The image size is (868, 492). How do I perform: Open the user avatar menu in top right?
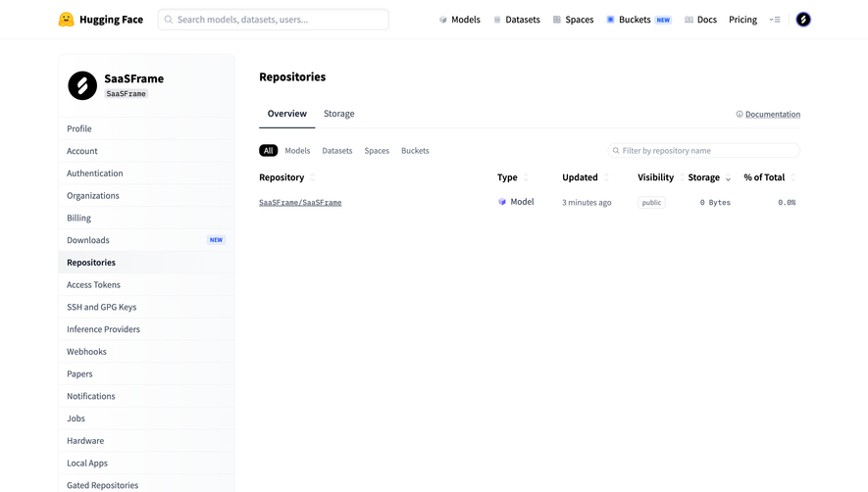(803, 20)
